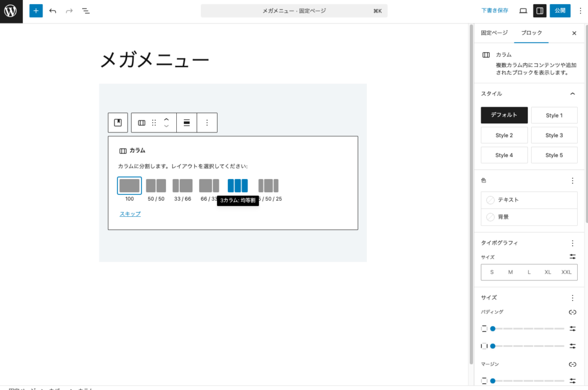The image size is (588, 390).
Task: Choose the 50 / 50 column layout
Action: (156, 185)
